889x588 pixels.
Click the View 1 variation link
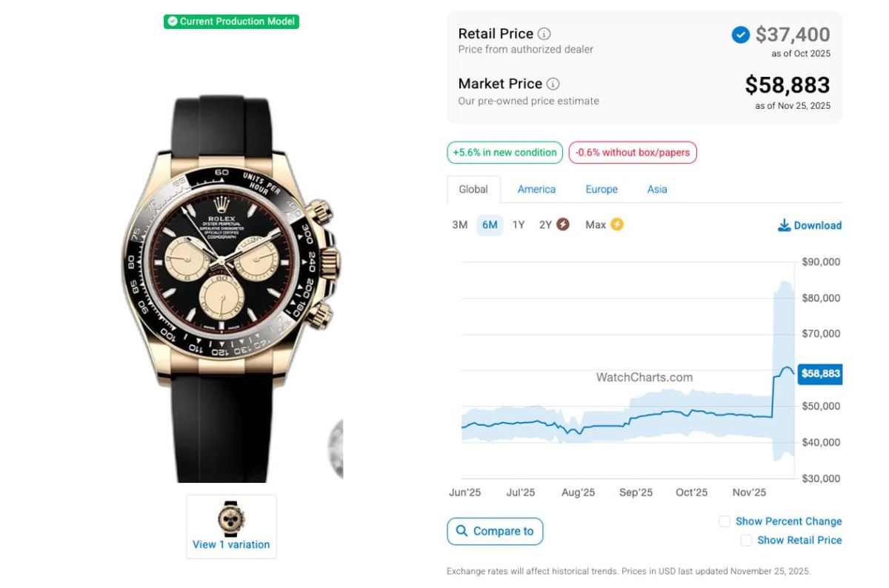click(231, 544)
